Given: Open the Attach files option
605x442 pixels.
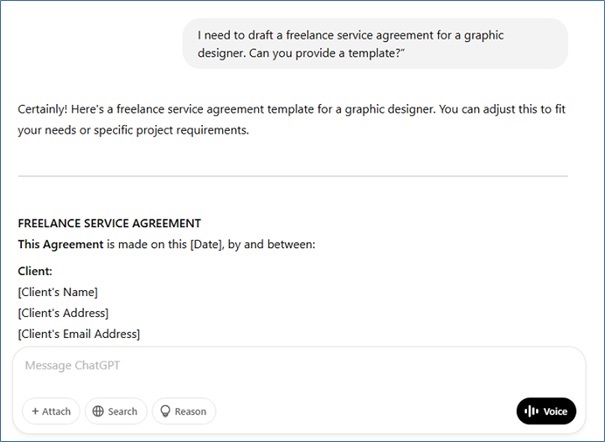Looking at the screenshot, I should point(51,411).
